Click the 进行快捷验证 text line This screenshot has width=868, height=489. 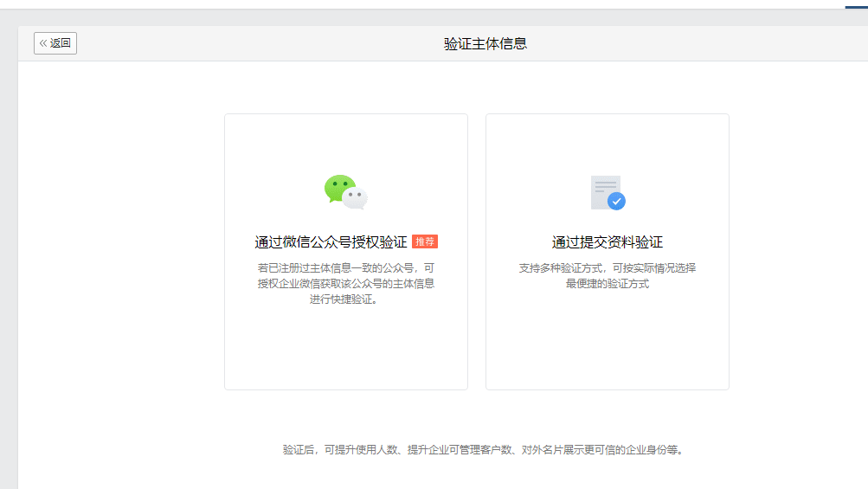tap(344, 299)
